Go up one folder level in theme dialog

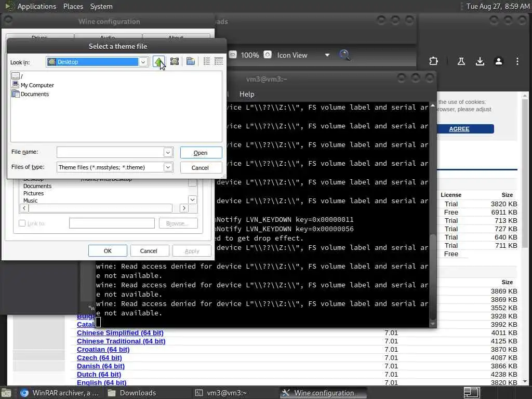point(159,62)
